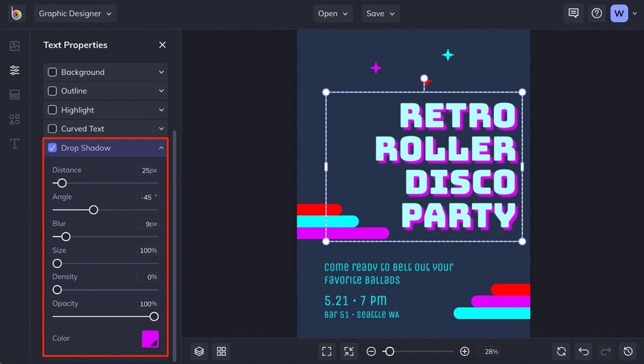Click the grid view icon in bottom bar
This screenshot has width=644, height=364.
(x=221, y=351)
